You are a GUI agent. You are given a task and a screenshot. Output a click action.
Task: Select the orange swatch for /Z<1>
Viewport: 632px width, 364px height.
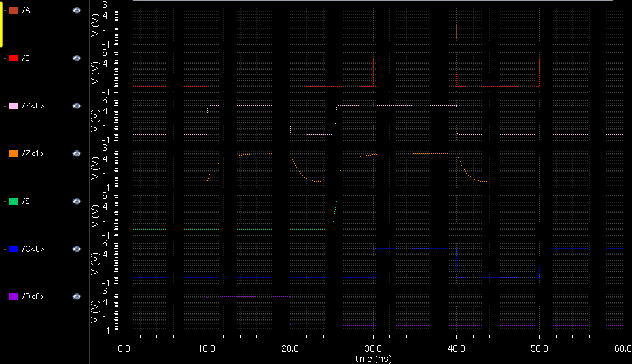coord(13,154)
